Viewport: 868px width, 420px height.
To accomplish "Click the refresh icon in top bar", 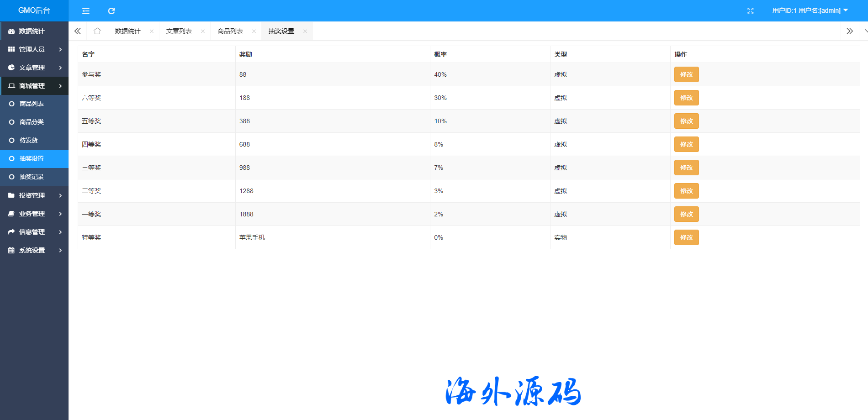I will 111,10.
